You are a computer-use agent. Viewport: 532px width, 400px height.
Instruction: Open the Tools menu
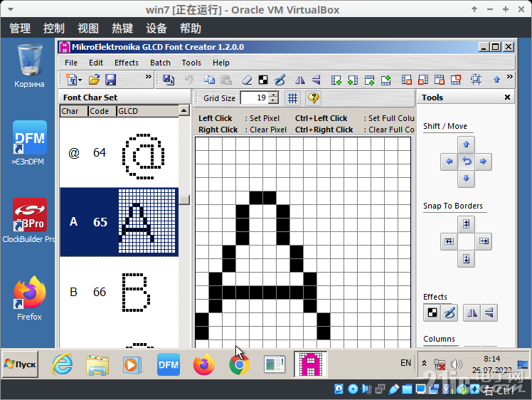point(191,63)
